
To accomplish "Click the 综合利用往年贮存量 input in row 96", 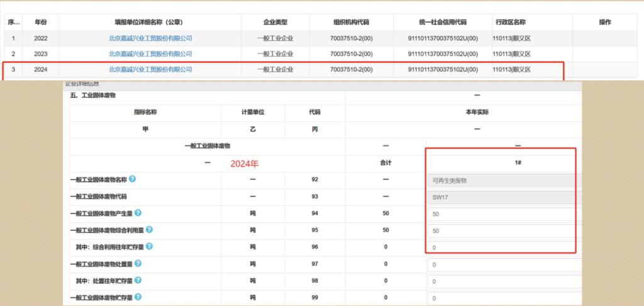I will click(x=501, y=248).
